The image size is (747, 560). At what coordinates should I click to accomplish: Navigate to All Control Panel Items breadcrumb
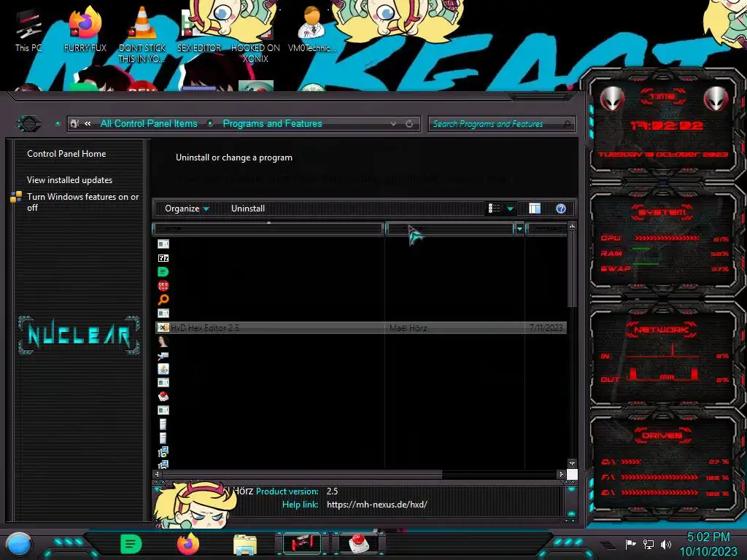(149, 124)
